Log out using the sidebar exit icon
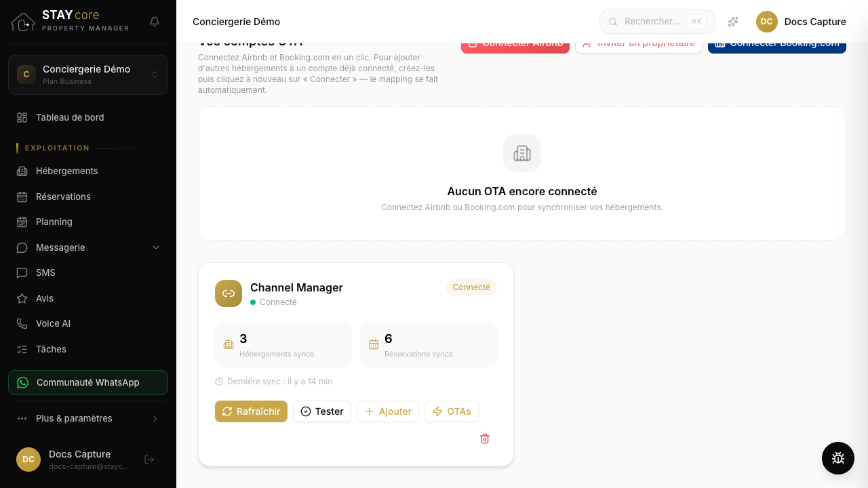The width and height of the screenshot is (868, 488). point(150,460)
